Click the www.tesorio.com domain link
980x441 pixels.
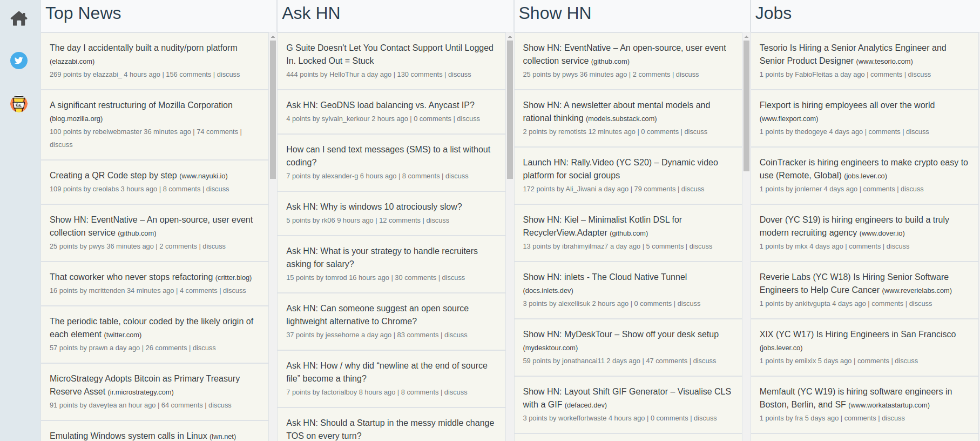pos(884,62)
